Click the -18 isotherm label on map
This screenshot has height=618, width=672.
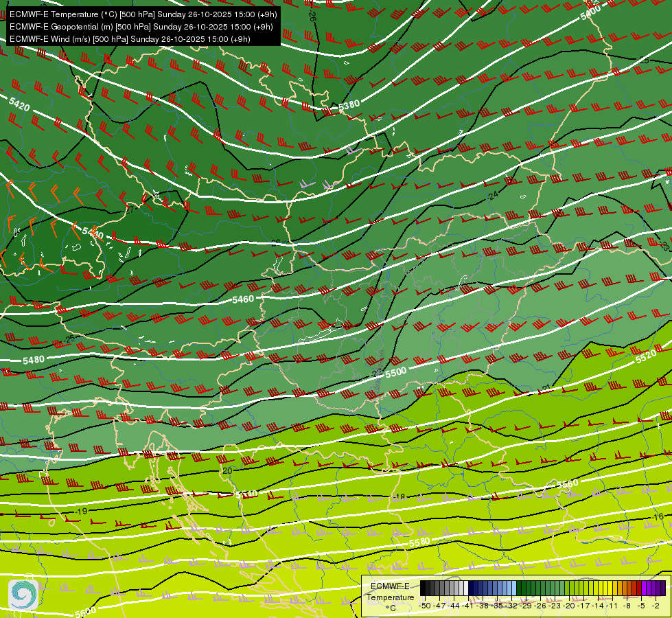[399, 497]
